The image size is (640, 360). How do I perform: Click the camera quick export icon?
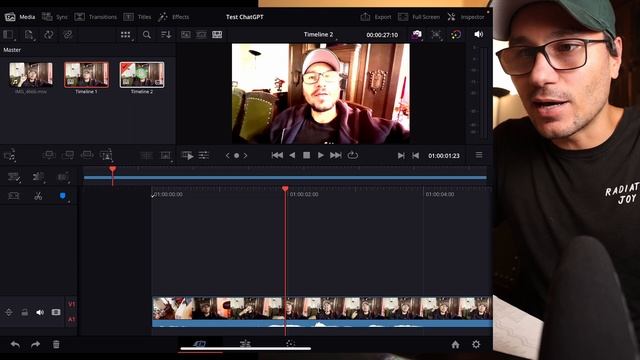tap(416, 35)
